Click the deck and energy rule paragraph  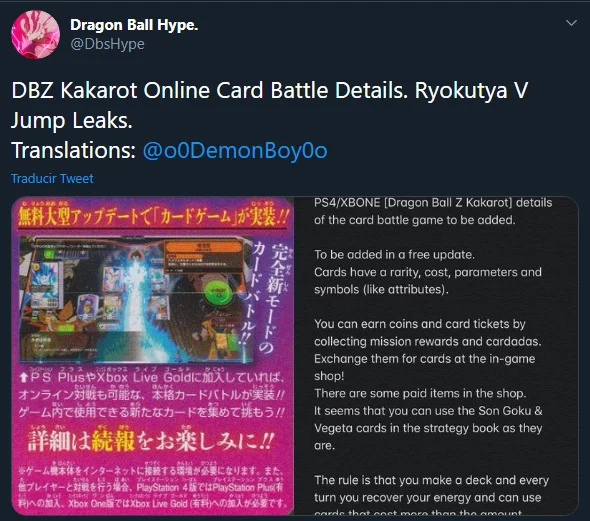pyautogui.click(x=432, y=495)
